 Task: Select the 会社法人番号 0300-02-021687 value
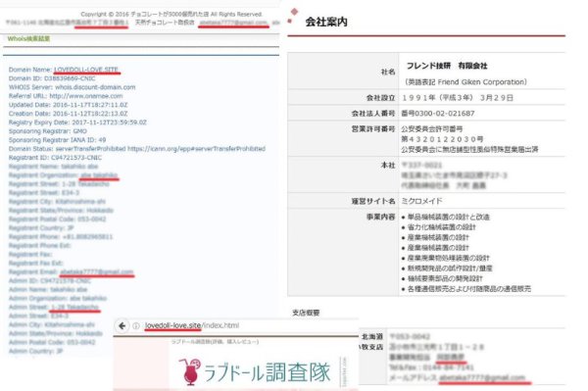438,114
